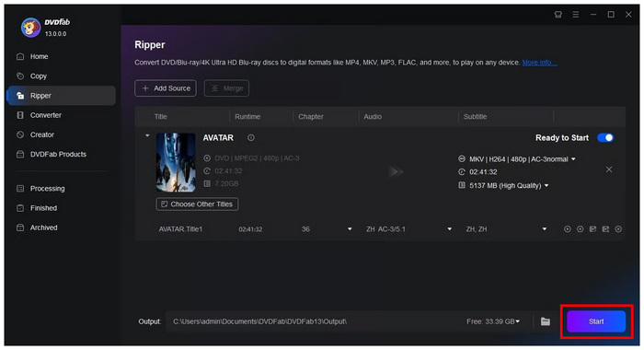The image size is (644, 350).
Task: Show Finished tasks
Action: [x=43, y=208]
